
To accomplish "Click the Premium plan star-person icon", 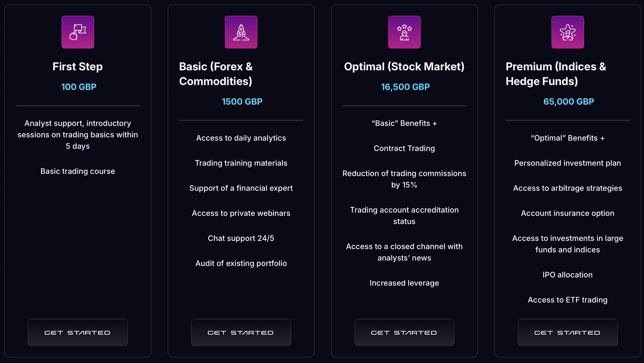I will pyautogui.click(x=568, y=32).
